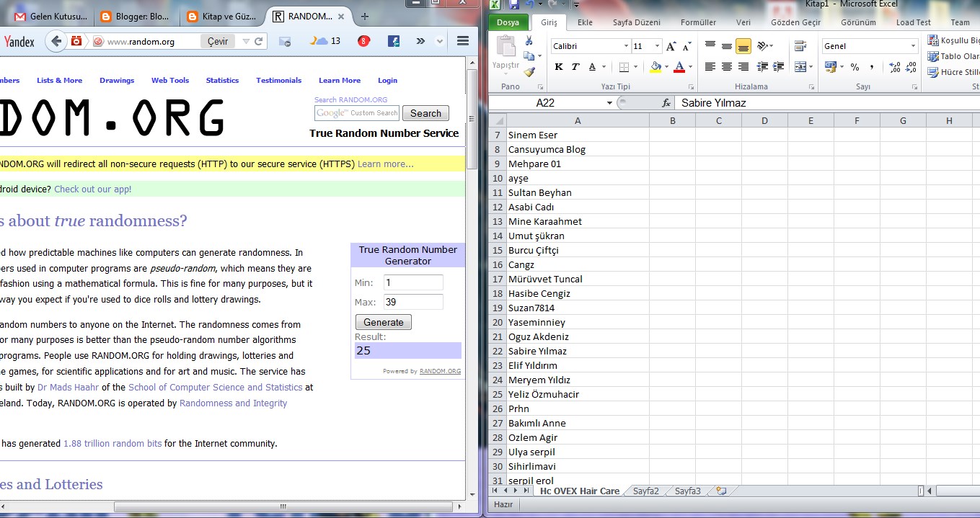Click the Yapıştır paste icon

[x=506, y=47]
